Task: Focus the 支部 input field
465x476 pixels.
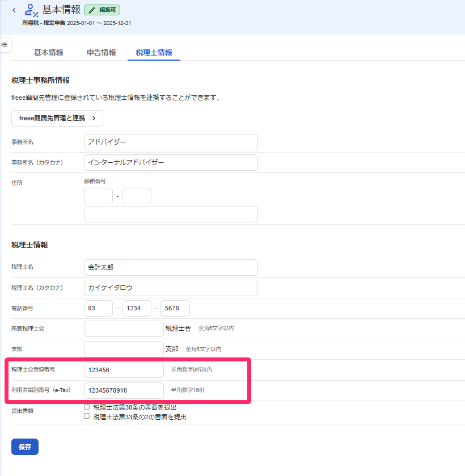Action: [124, 349]
